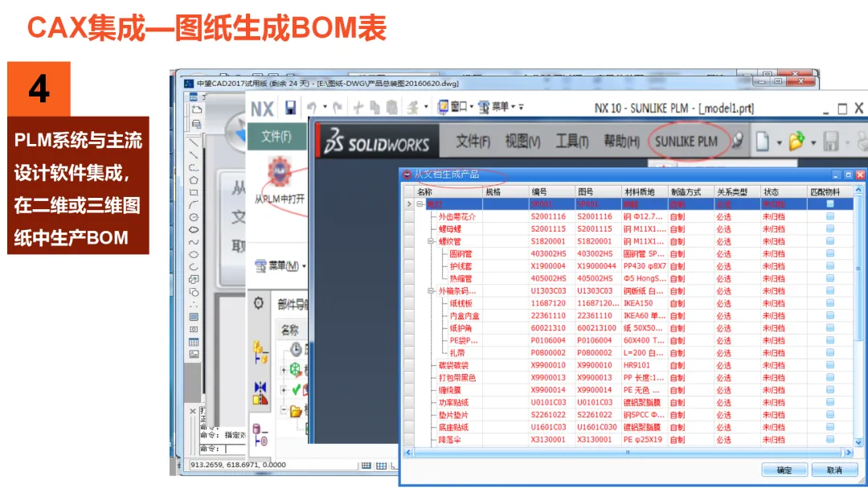Collapse the 外箱条码 tree node
The height and width of the screenshot is (489, 868).
[430, 290]
